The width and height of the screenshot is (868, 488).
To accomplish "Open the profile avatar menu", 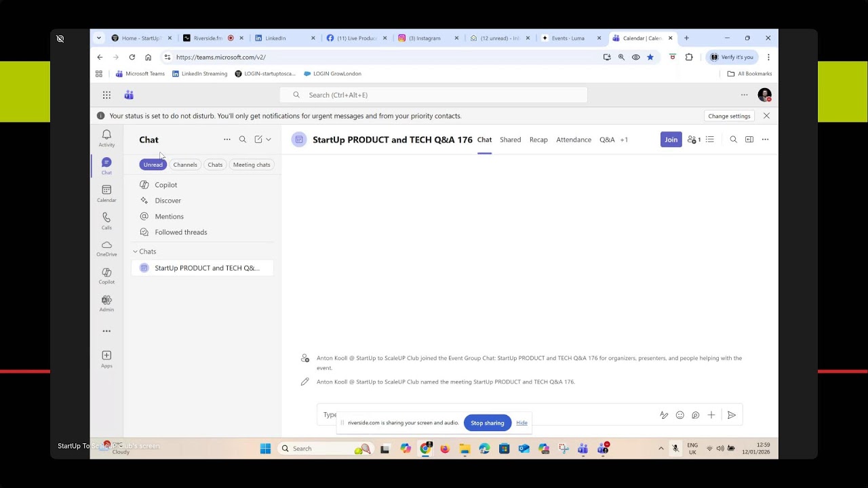I will pos(764,95).
